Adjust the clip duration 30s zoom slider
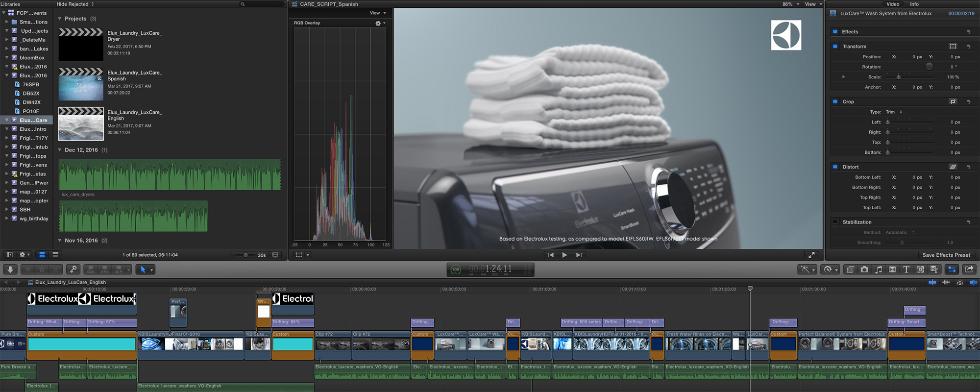 pyautogui.click(x=245, y=255)
